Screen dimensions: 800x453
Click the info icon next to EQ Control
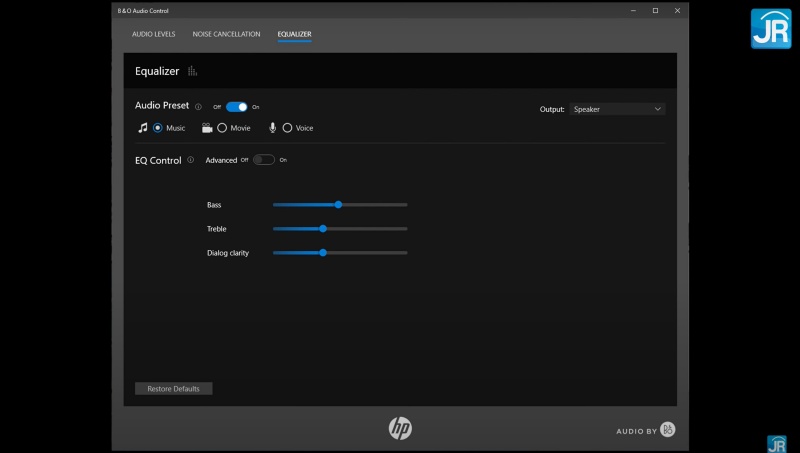click(191, 160)
